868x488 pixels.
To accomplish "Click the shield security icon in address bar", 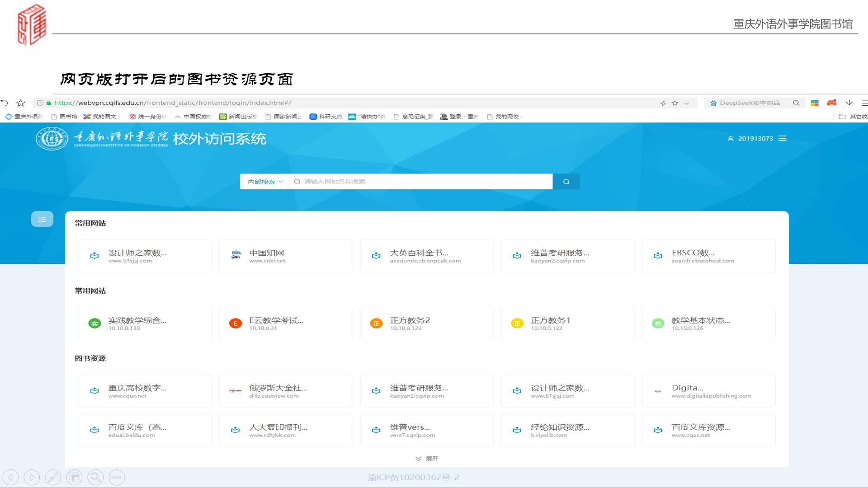I will pos(40,103).
